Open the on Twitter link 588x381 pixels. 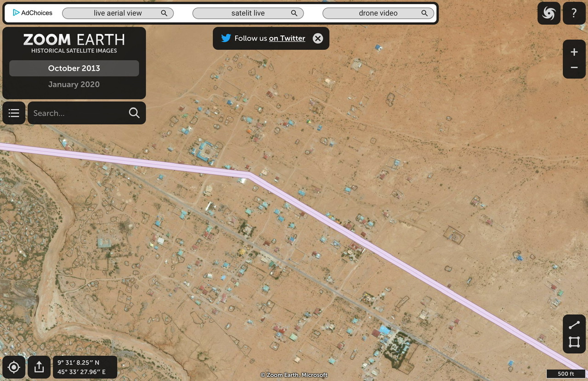287,39
